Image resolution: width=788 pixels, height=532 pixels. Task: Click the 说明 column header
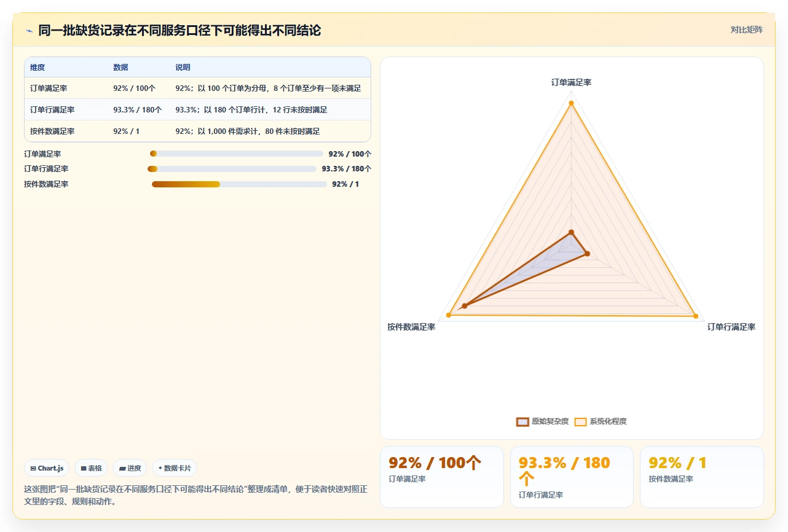click(183, 68)
